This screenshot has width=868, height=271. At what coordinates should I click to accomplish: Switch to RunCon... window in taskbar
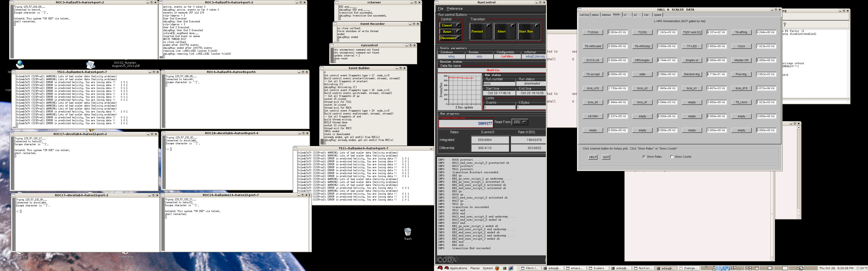coord(643,268)
